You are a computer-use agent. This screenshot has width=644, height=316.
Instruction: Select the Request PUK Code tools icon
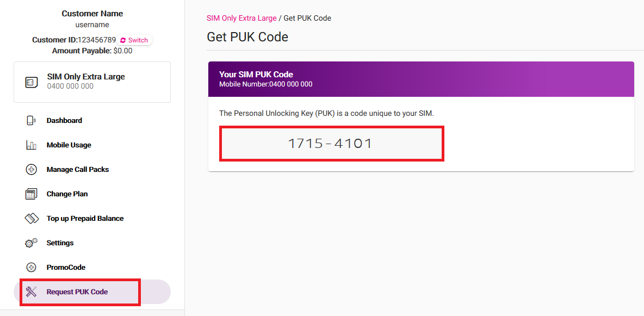[32, 292]
